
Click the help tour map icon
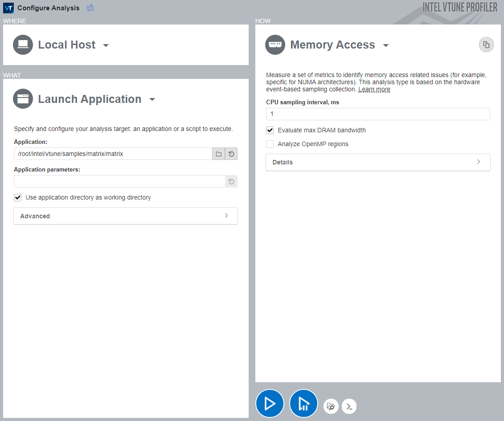tap(90, 8)
